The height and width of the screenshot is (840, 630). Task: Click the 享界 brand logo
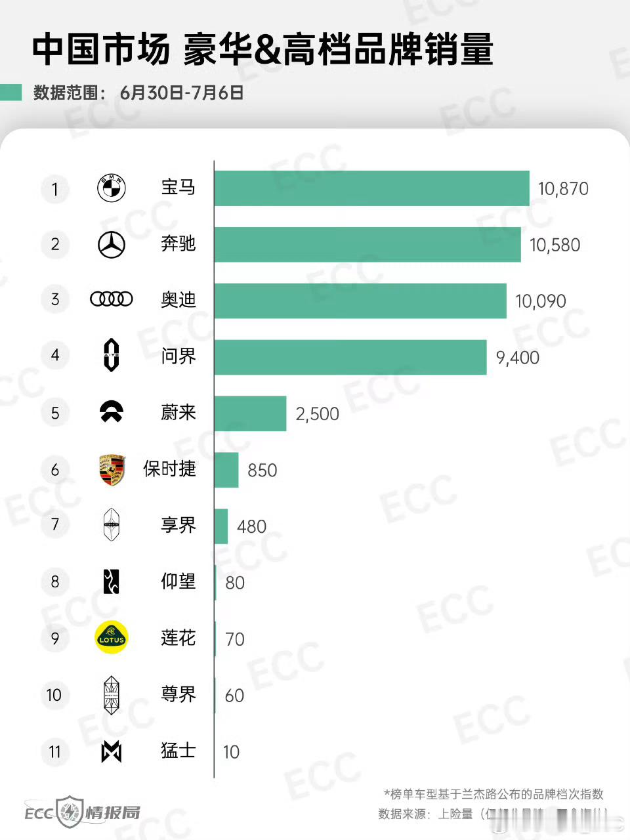[x=112, y=525]
